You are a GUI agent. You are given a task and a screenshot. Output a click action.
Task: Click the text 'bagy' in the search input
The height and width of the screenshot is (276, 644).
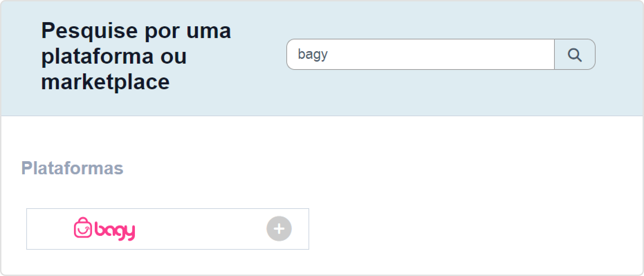312,54
